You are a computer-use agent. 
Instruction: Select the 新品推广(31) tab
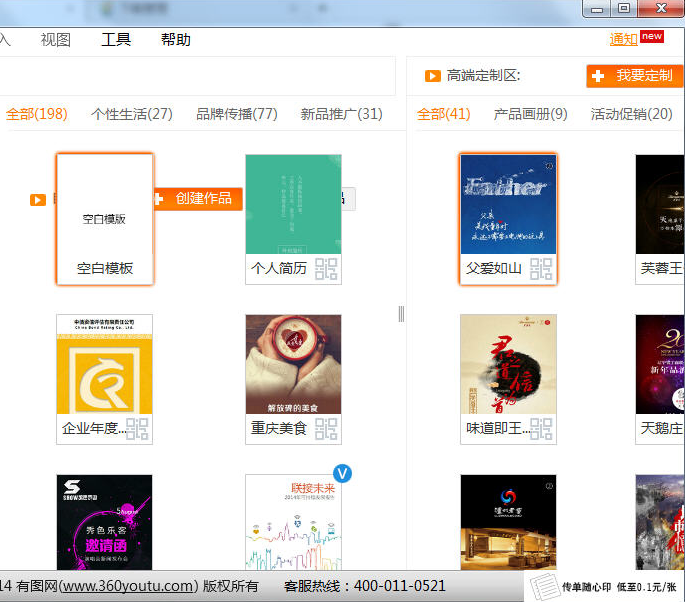[341, 114]
